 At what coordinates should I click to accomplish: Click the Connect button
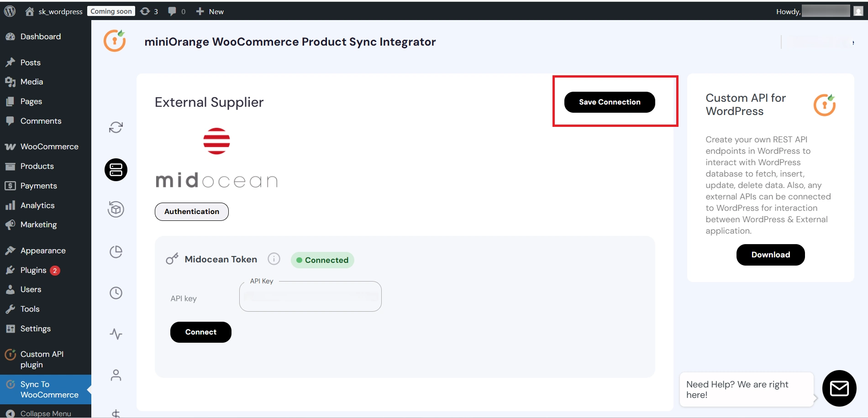(201, 332)
